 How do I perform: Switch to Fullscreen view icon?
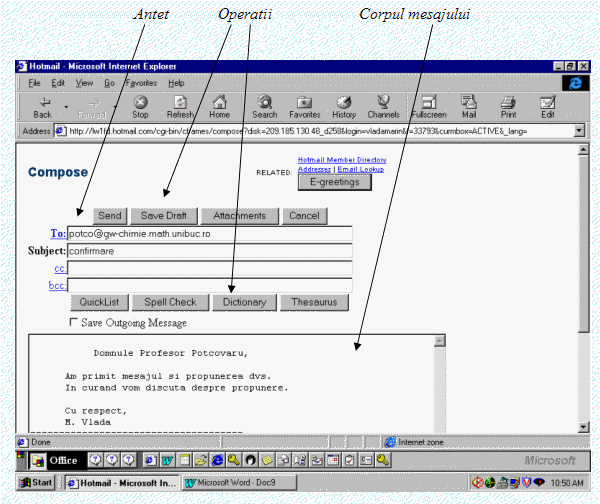[x=428, y=104]
